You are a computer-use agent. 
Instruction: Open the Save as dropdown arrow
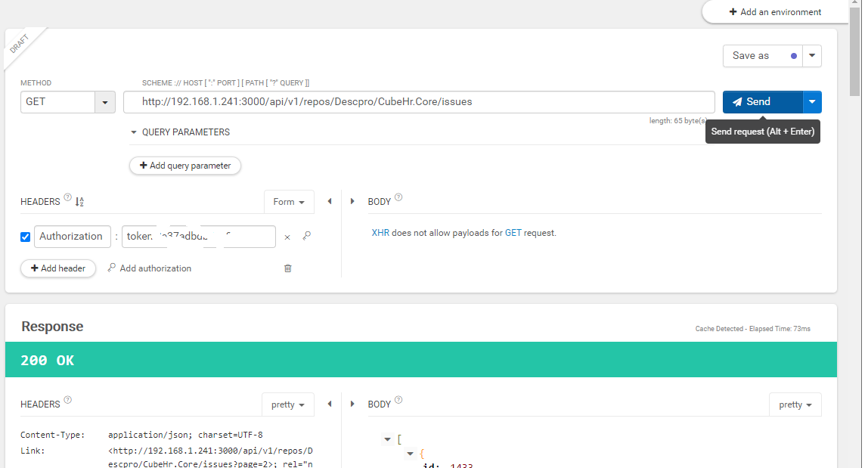pyautogui.click(x=811, y=55)
